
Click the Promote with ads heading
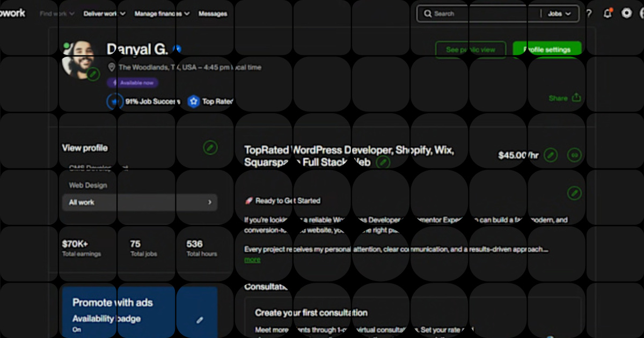113,303
